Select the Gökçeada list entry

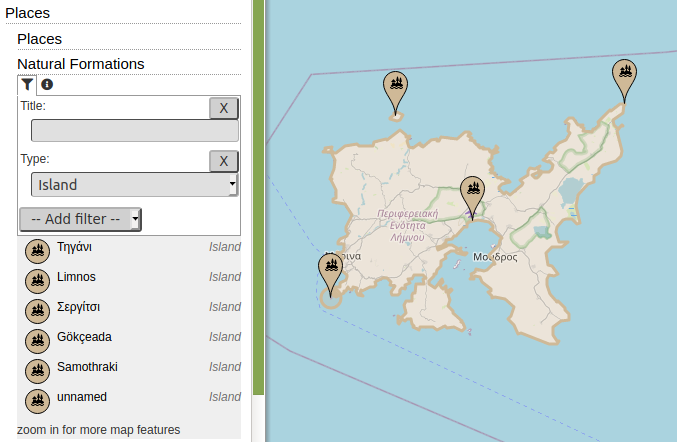tap(129, 341)
